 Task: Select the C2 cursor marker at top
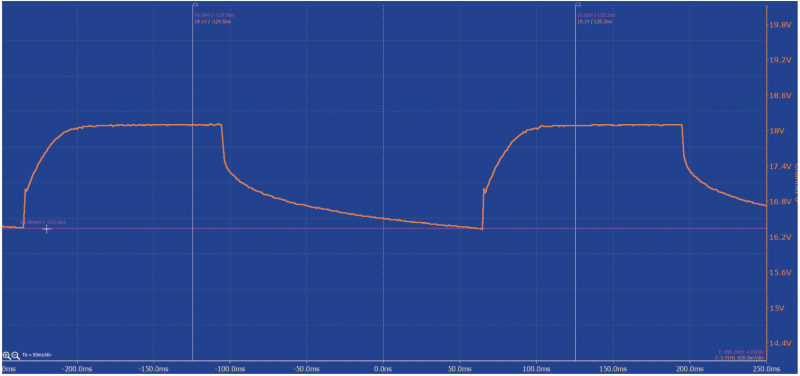[x=578, y=4]
